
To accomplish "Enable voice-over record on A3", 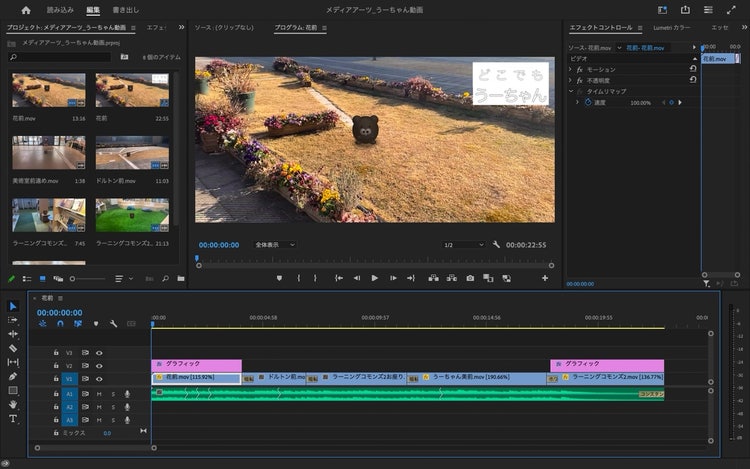I will pyautogui.click(x=127, y=420).
